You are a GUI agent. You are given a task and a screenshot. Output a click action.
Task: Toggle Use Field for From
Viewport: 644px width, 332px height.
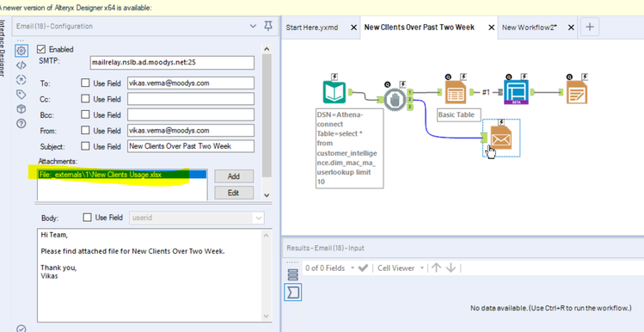pos(85,131)
